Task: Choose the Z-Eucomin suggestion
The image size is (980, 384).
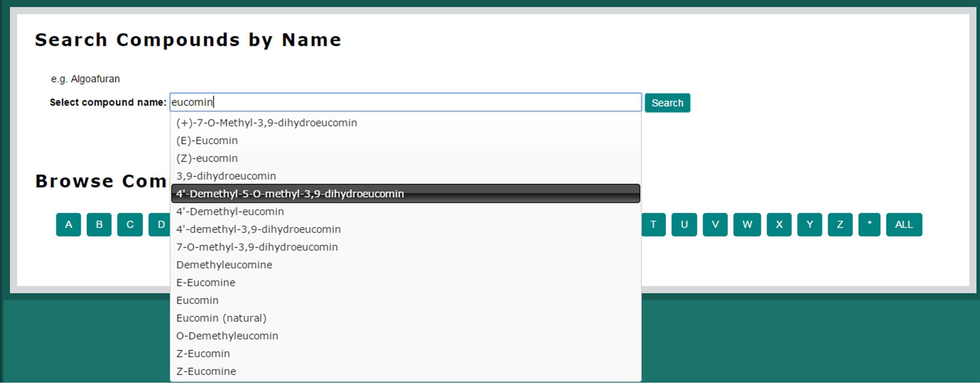Action: click(x=405, y=354)
